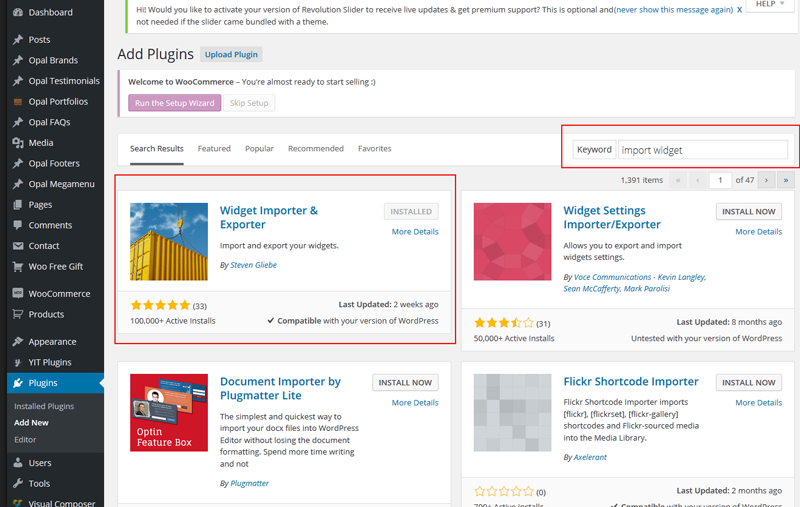The image size is (800, 507).
Task: Click the Run the Setup Wizard button
Action: [174, 103]
